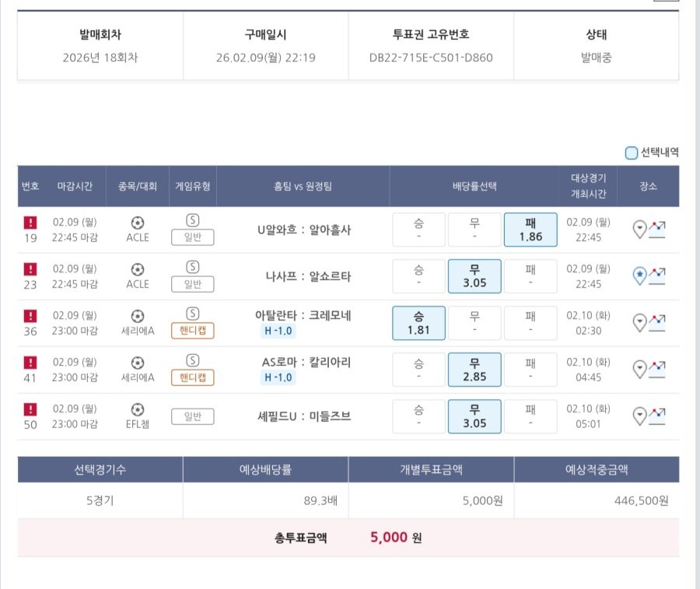Open the trend chart icon for match 19
This screenshot has height=589, width=700.
coord(657,230)
